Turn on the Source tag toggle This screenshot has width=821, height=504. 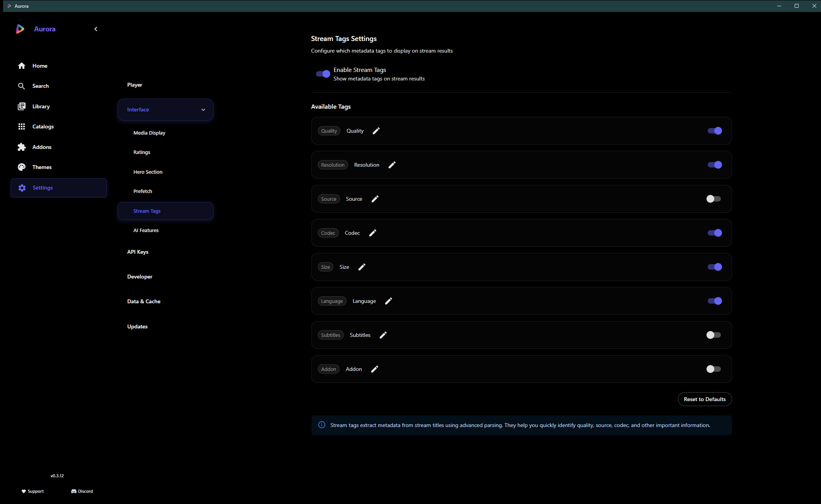713,199
